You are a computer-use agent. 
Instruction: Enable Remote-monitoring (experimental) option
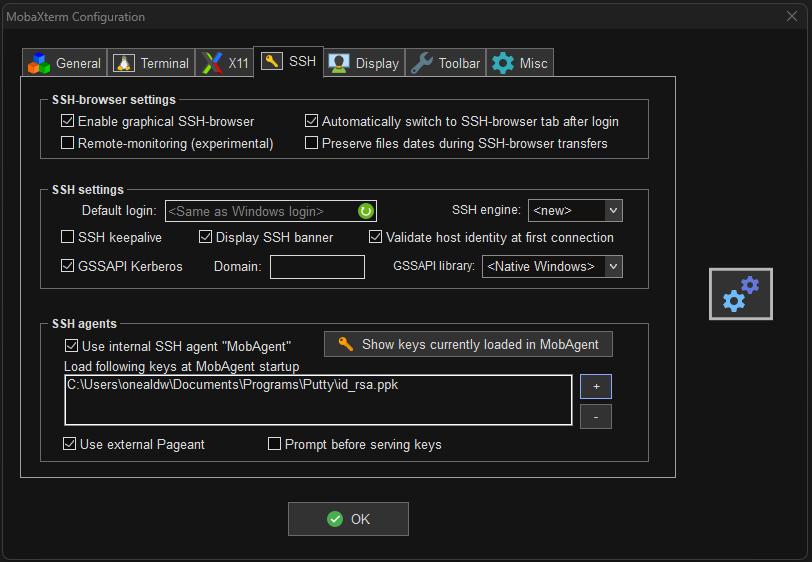(68, 143)
